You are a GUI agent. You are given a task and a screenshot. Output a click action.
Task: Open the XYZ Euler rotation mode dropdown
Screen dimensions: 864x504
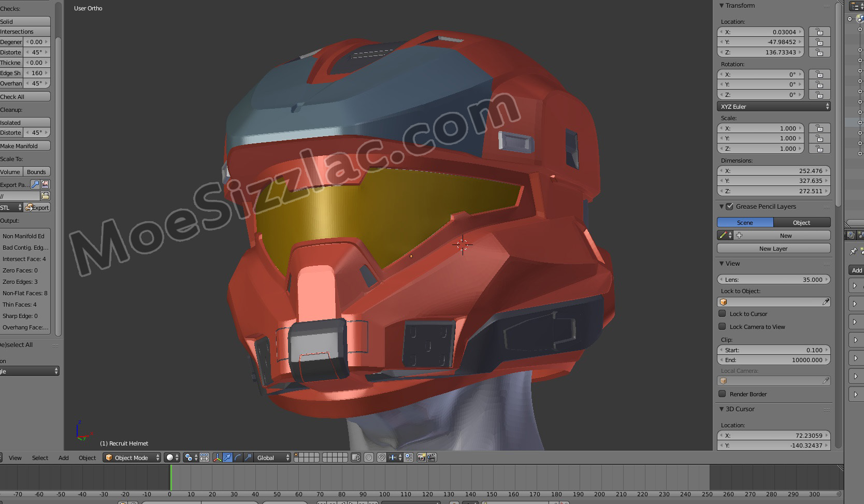point(774,107)
